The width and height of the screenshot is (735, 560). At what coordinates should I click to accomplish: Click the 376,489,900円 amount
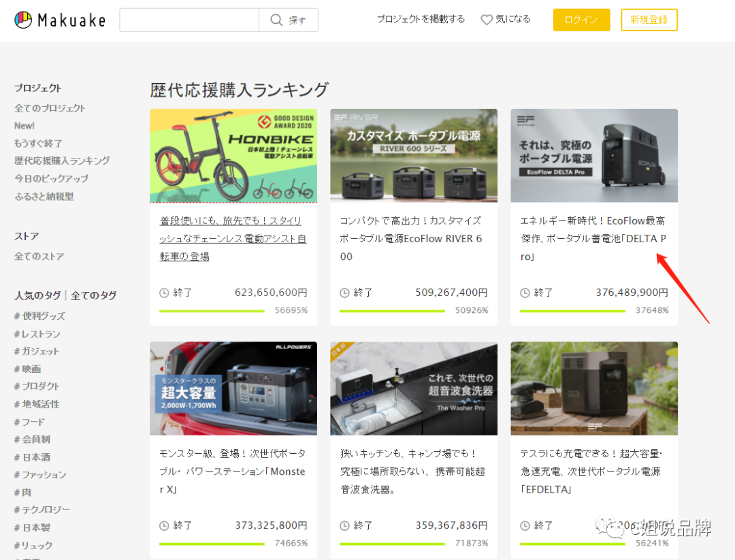pyautogui.click(x=632, y=293)
